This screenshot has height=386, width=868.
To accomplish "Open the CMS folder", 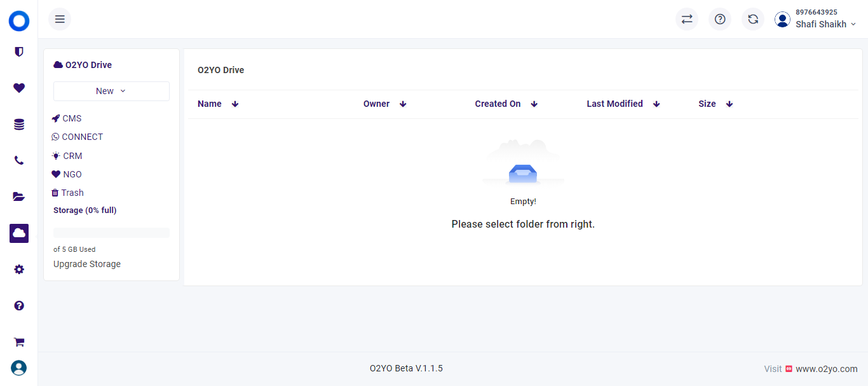I will [x=67, y=118].
